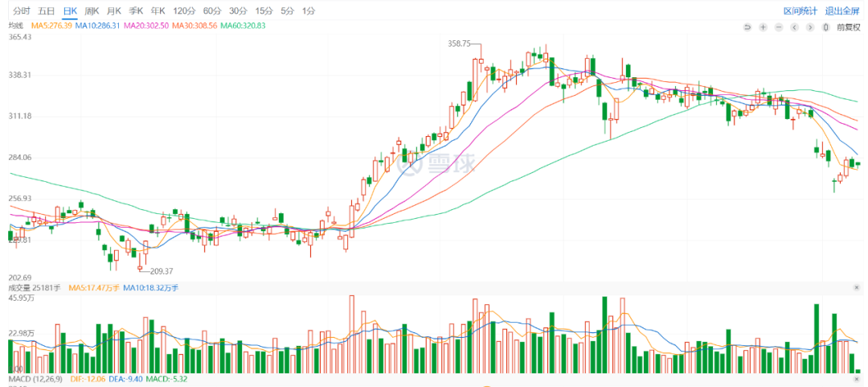Close the 成交量 volume indicator panel
Viewport: 868px width, 387px height.
[858, 288]
